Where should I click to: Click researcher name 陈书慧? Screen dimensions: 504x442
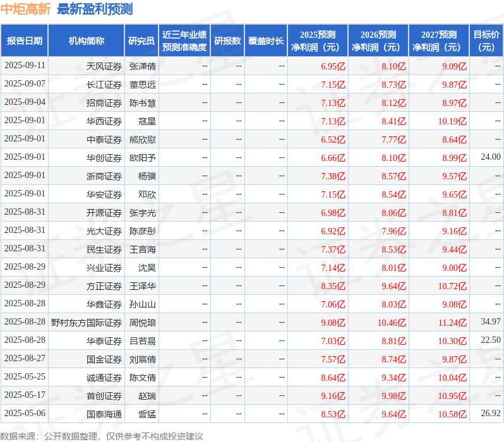142,103
